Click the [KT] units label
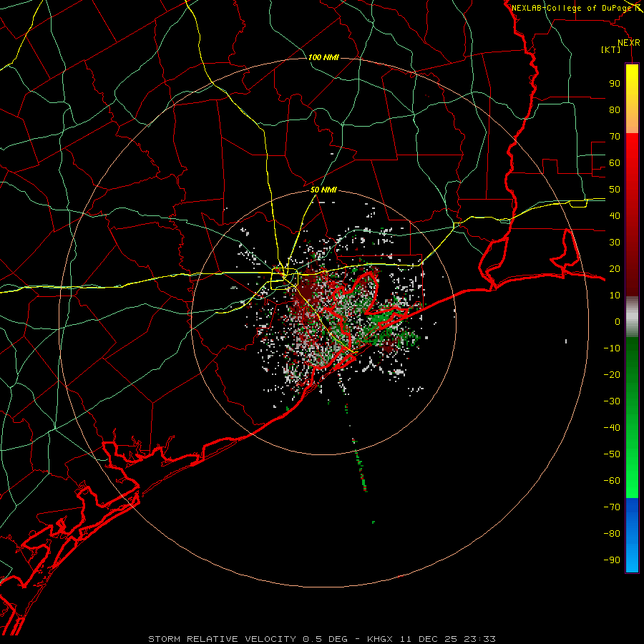 (611, 49)
